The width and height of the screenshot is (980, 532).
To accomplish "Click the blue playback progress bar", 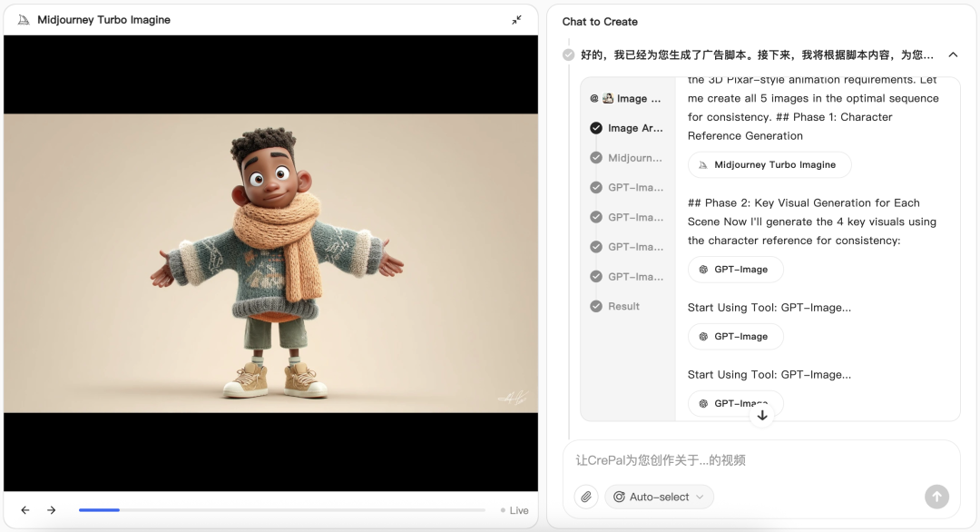I will pyautogui.click(x=100, y=510).
